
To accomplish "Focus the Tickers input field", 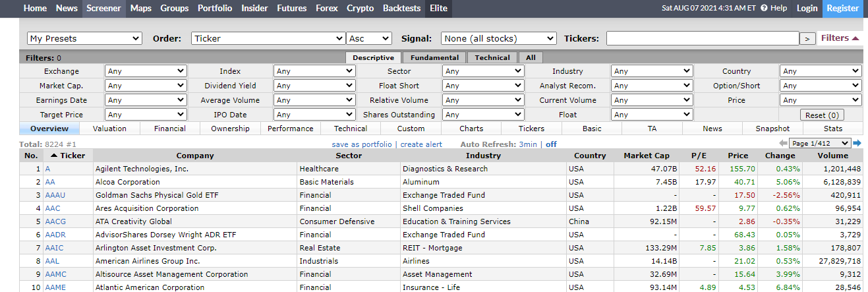I will (x=703, y=38).
